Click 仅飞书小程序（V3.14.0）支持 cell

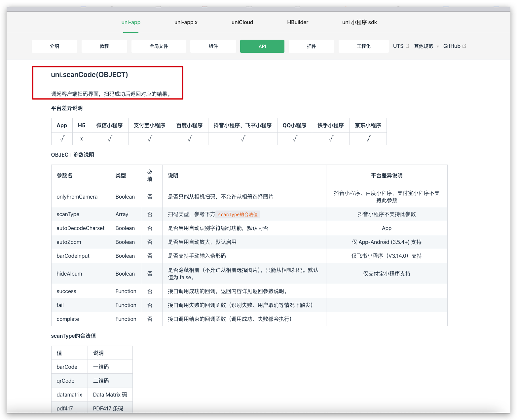(x=387, y=256)
